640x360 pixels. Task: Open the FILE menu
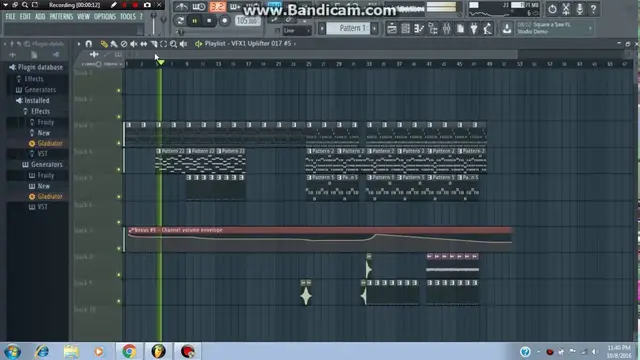pos(10,17)
